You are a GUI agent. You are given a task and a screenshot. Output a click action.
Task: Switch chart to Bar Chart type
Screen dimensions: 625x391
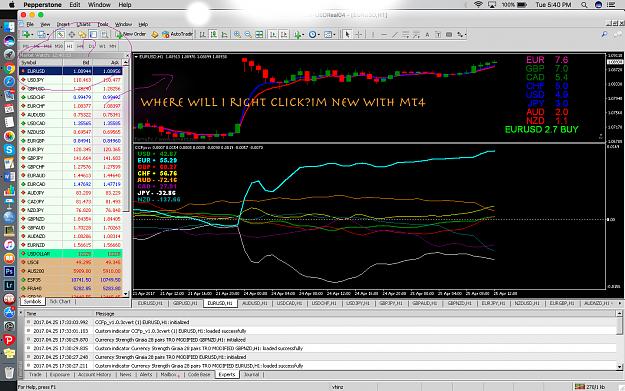pos(202,35)
